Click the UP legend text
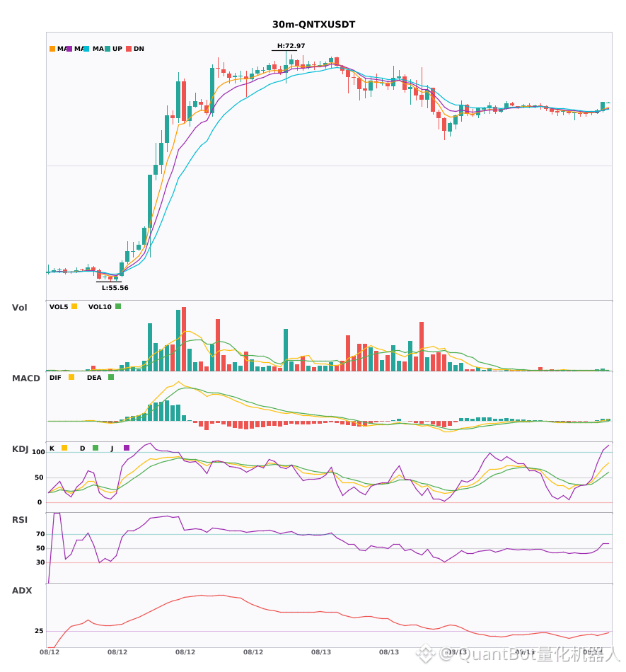626x672 pixels. coord(117,49)
